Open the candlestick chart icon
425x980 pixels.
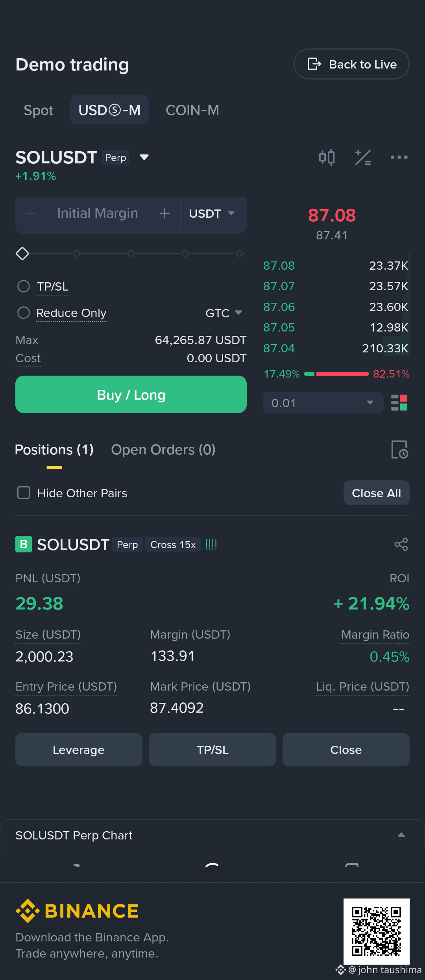coord(327,157)
